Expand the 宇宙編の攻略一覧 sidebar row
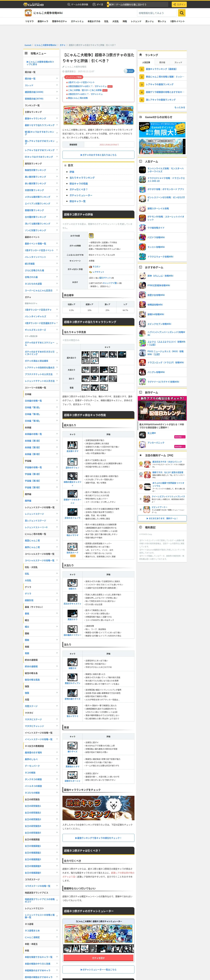This screenshot has height=980, width=210. click(x=41, y=467)
